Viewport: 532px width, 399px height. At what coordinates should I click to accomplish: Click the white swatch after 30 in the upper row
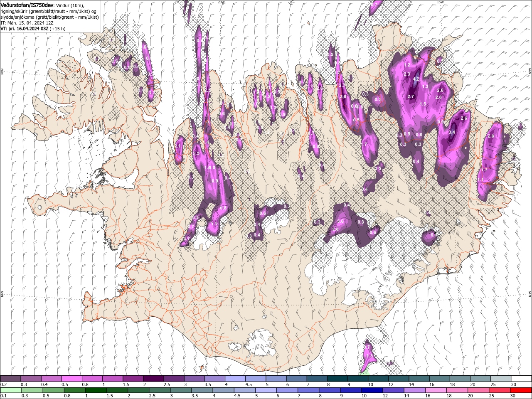click(521, 379)
